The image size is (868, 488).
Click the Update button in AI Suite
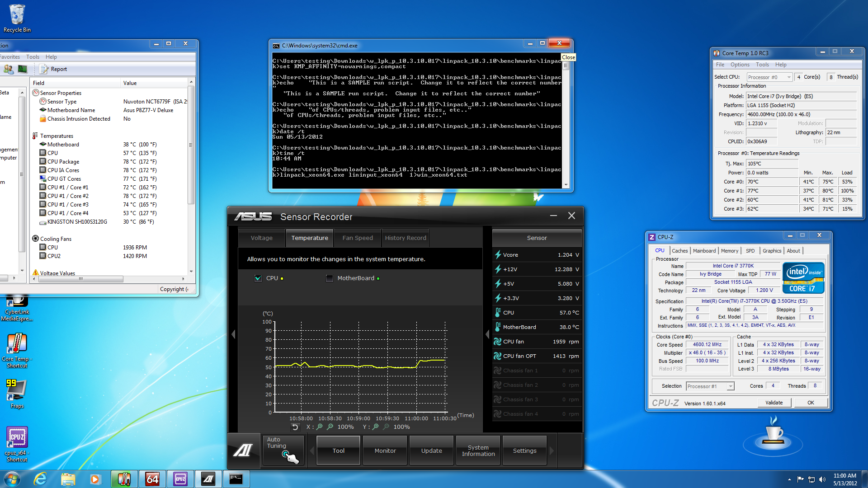[432, 450]
